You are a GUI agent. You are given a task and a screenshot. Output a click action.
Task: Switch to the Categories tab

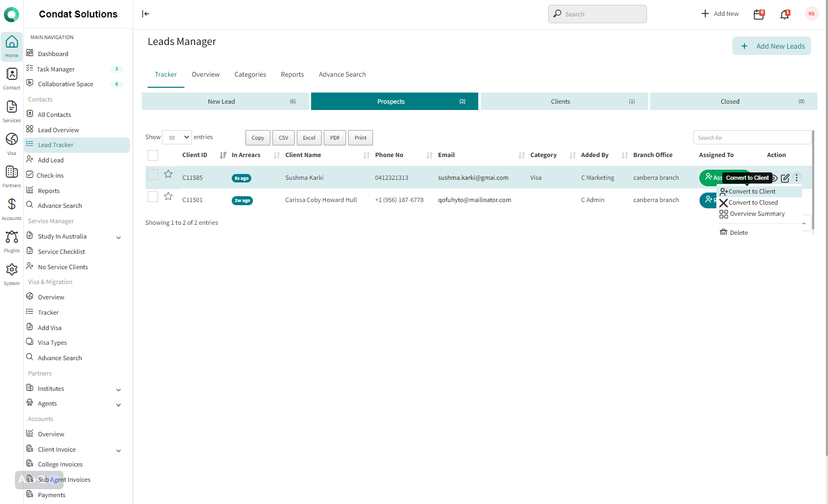(x=250, y=75)
